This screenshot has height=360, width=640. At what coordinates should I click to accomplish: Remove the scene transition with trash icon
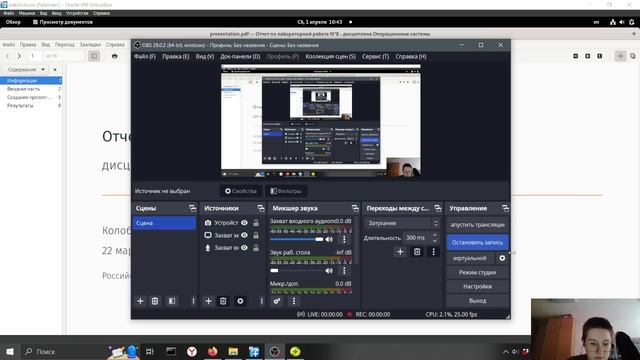coord(417,252)
